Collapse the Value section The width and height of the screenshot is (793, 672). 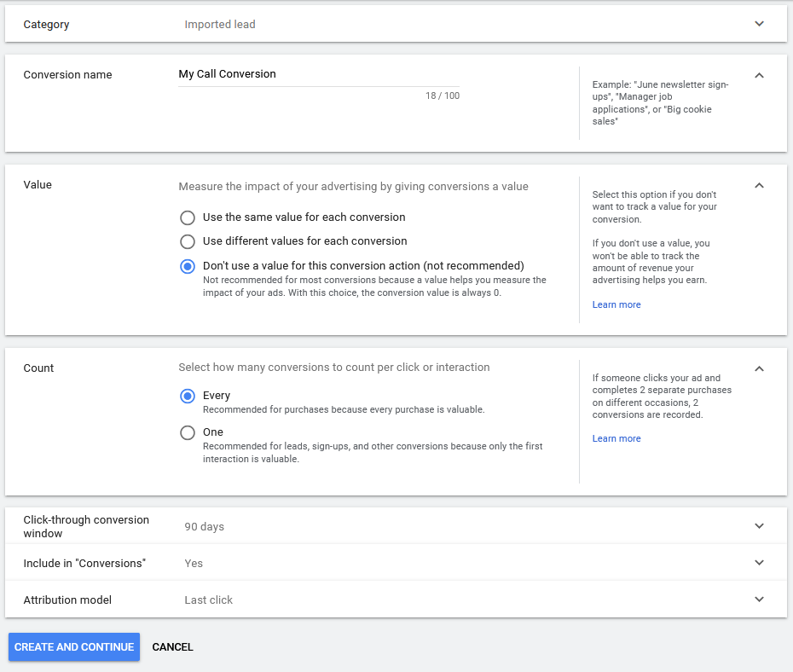759,185
